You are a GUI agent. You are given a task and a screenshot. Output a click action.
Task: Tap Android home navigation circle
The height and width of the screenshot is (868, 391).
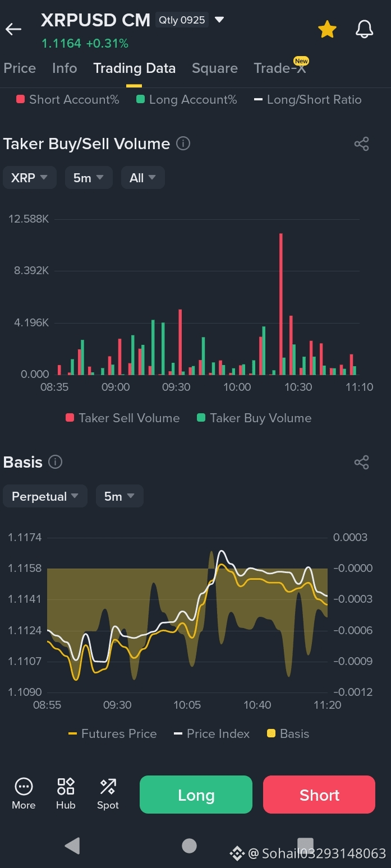[x=190, y=846]
